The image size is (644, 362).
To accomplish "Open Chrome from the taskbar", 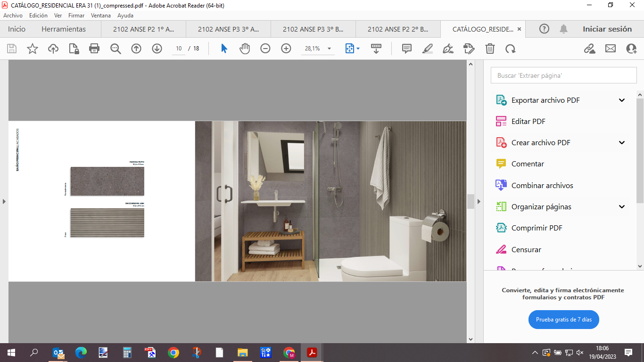I will (x=173, y=353).
